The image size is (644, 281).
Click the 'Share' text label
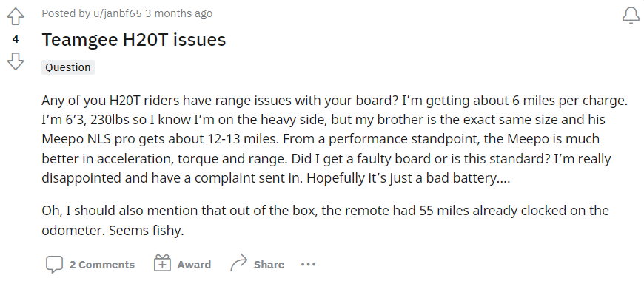(x=269, y=265)
